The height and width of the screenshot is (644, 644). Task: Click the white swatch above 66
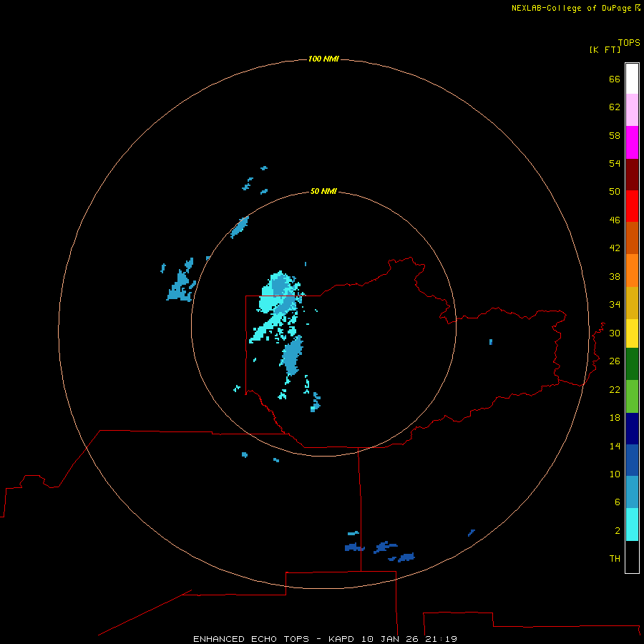pyautogui.click(x=632, y=79)
